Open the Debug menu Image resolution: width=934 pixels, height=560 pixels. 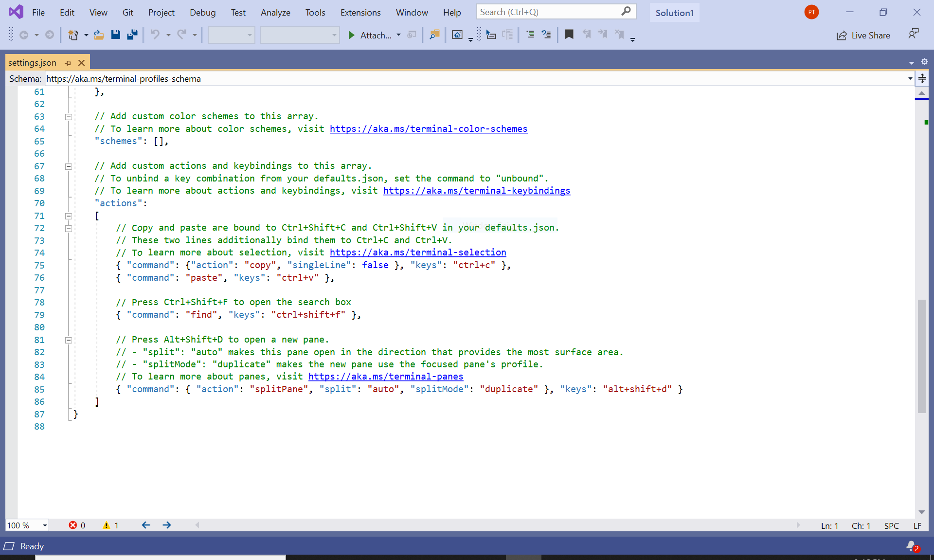203,13
